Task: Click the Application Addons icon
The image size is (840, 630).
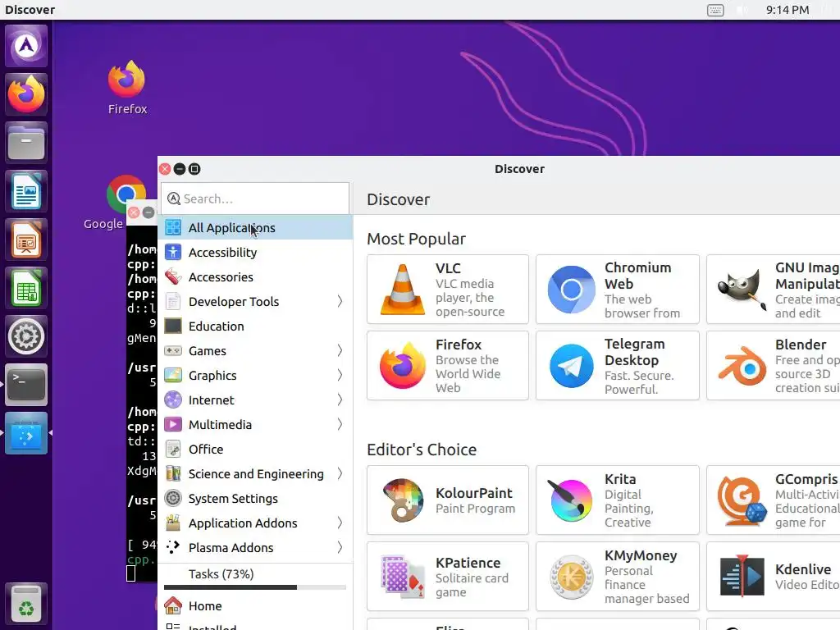Action: tap(173, 523)
